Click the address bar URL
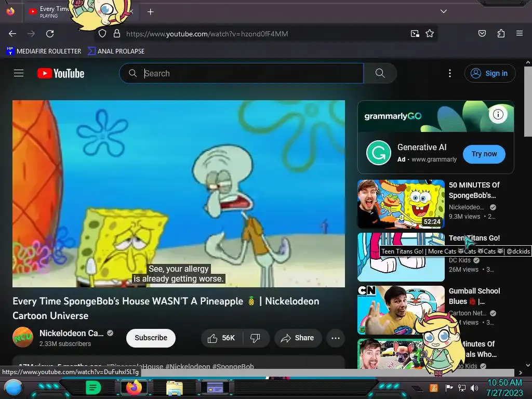This screenshot has height=399, width=532. coord(207,34)
